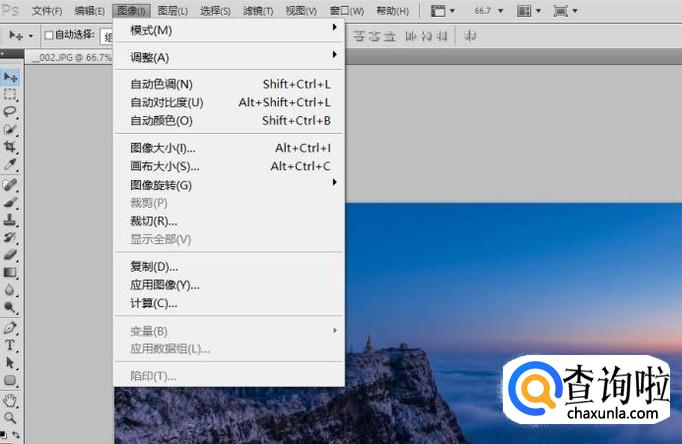Viewport: 682px width, 444px height.
Task: Open the 视图(V) menu
Action: 301,11
